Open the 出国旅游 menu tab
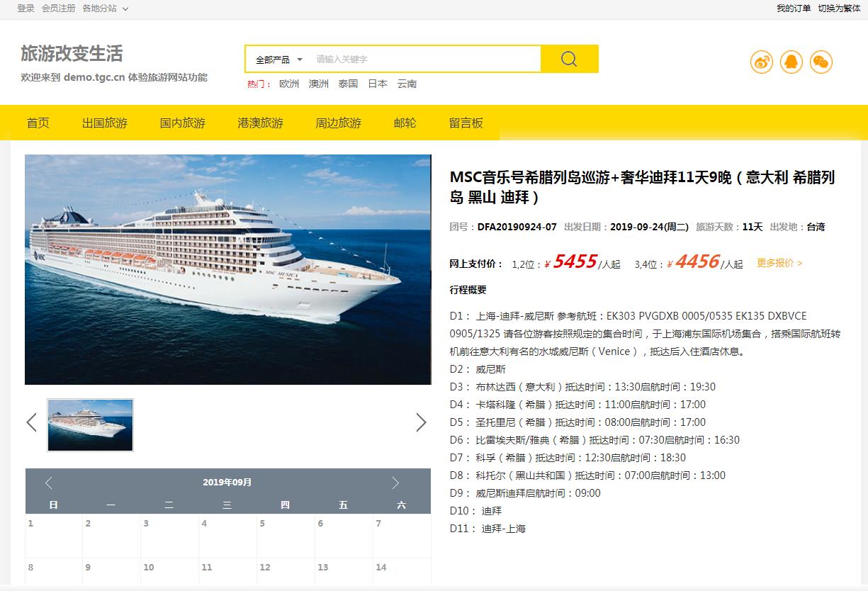868x591 pixels. click(105, 123)
